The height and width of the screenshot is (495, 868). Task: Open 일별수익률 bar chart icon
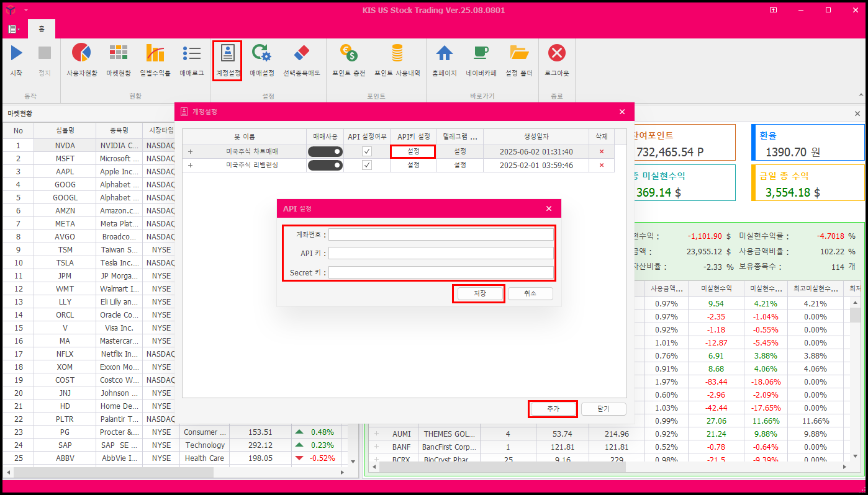tap(155, 53)
